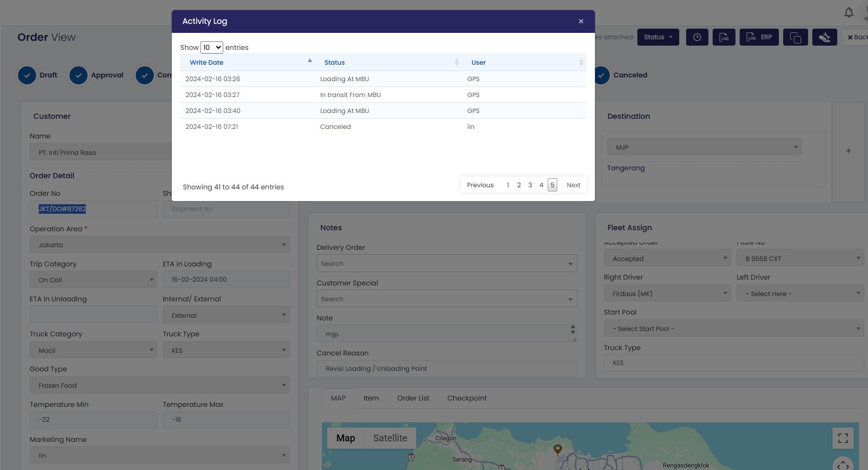Screen dimensions: 868x470
Task: Open the LOG file icon button
Action: click(x=724, y=37)
